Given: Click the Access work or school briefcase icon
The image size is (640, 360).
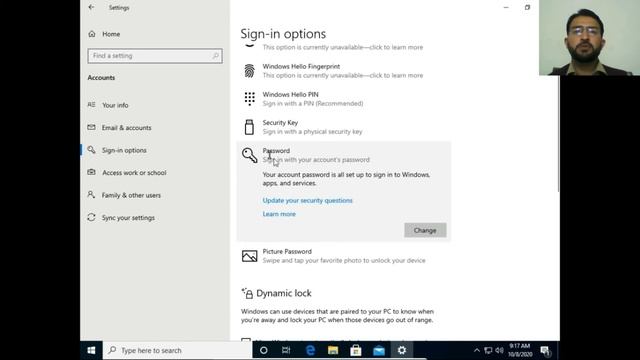Looking at the screenshot, I should pyautogui.click(x=91, y=172).
